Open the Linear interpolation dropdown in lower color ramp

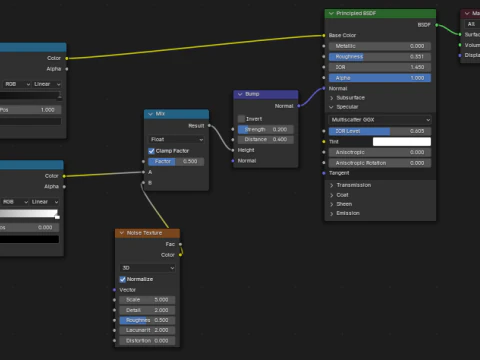click(45, 202)
